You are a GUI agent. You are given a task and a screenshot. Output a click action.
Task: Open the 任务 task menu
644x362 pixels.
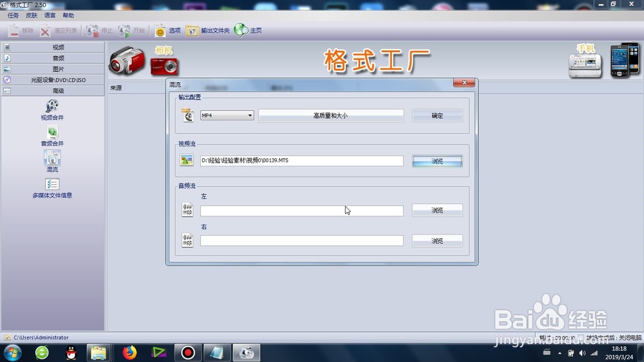[x=13, y=15]
